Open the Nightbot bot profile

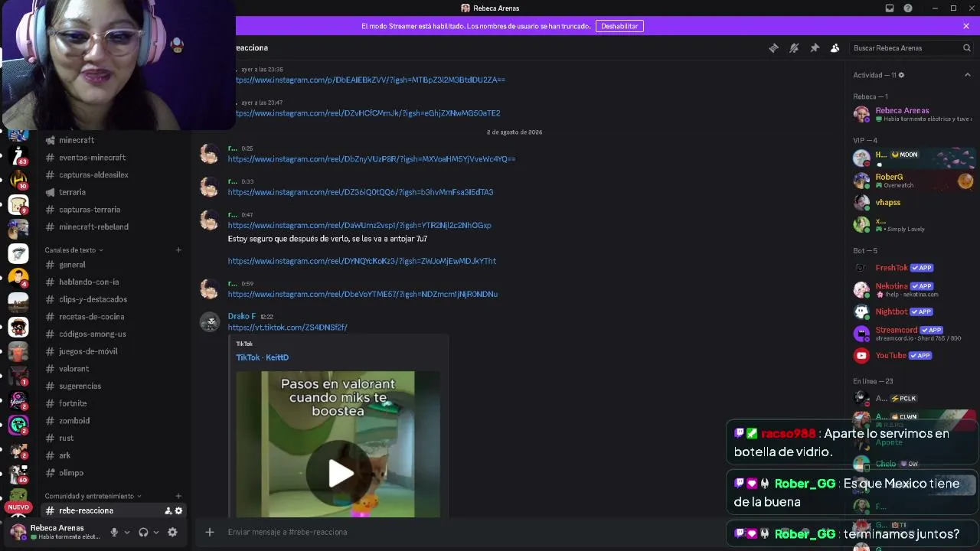coord(913,311)
